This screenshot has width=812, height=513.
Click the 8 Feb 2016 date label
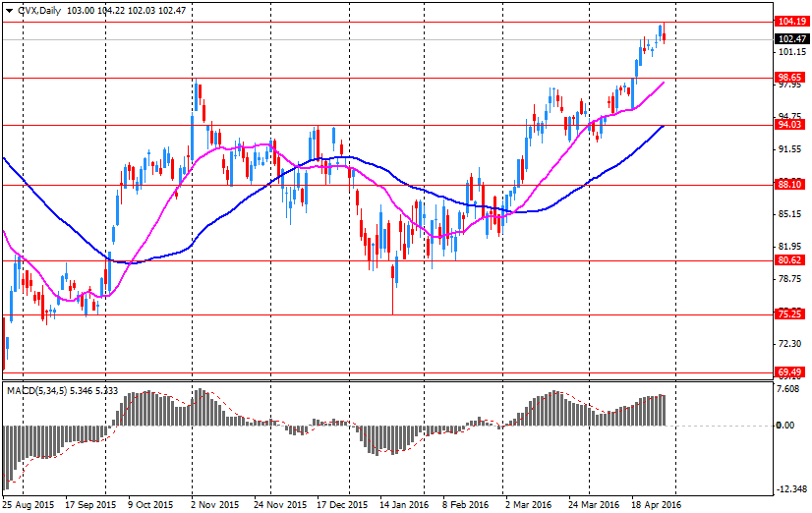coord(465,505)
